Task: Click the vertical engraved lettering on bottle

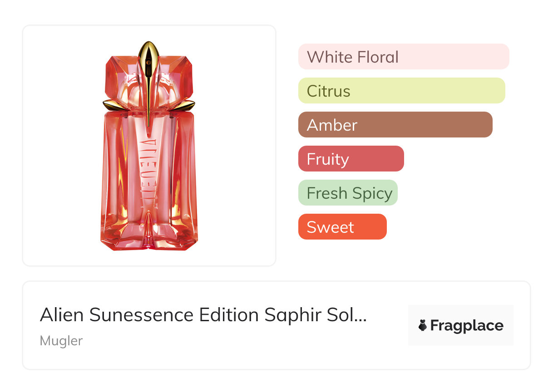Action: [149, 168]
